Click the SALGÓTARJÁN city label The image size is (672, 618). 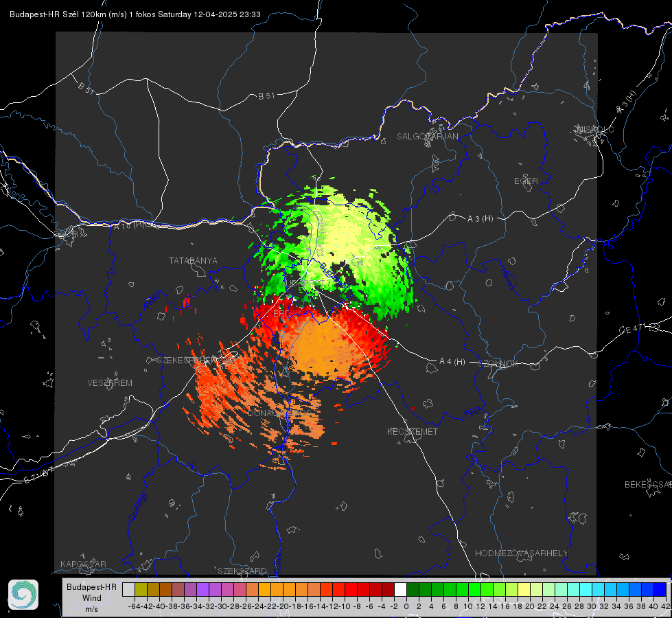click(x=427, y=137)
